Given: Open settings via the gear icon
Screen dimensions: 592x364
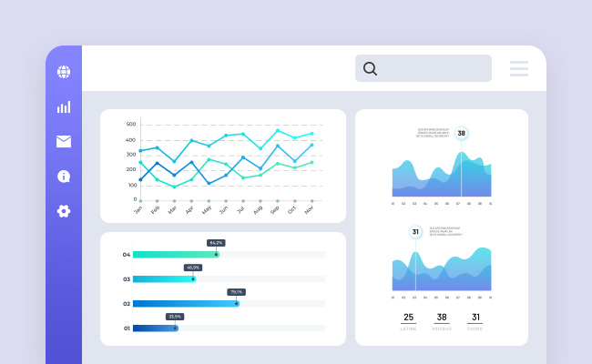Looking at the screenshot, I should [64, 211].
